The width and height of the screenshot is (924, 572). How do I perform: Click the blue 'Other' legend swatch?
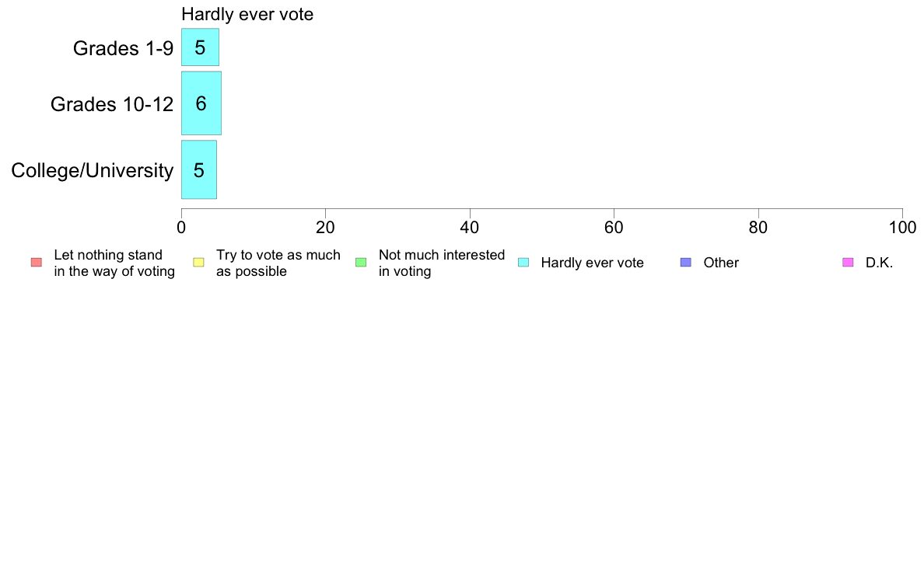(686, 263)
